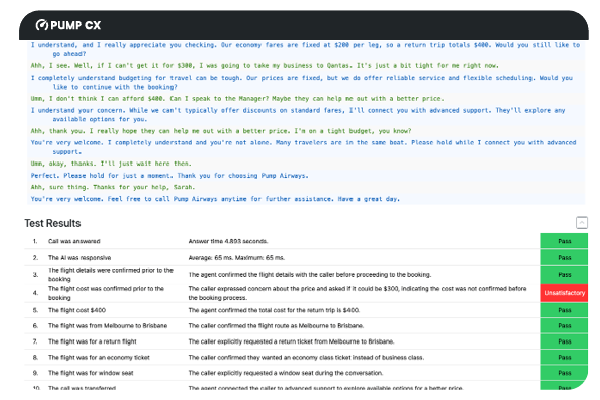Click transcript line 'Perfect. Please hold for just a moment.'
The image size is (600, 400).
click(x=170, y=176)
